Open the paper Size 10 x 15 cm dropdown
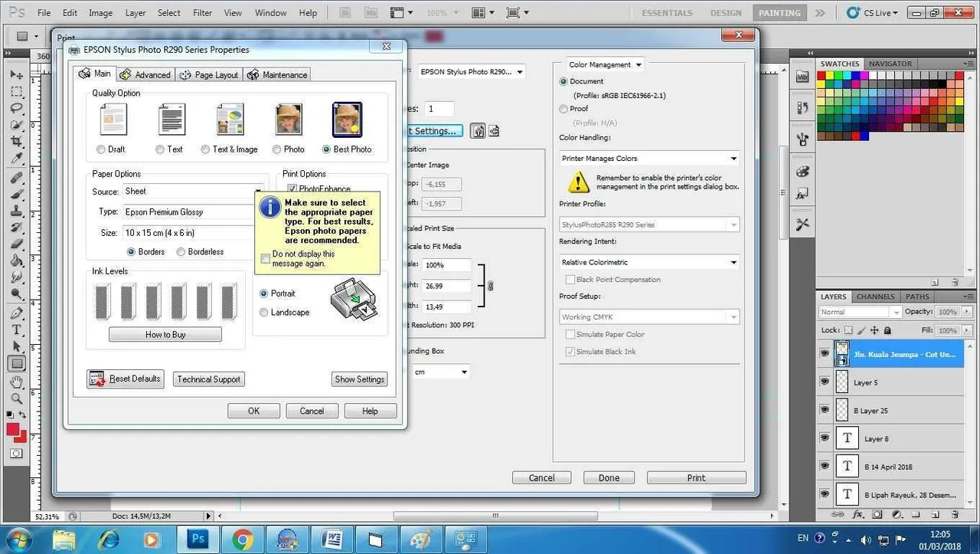The width and height of the screenshot is (980, 554). tap(193, 232)
